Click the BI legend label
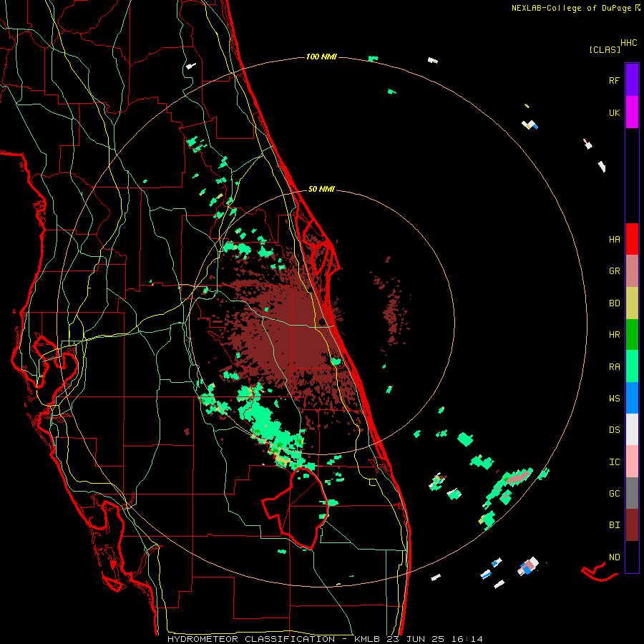Screen dimensions: 644x644 pos(614,525)
